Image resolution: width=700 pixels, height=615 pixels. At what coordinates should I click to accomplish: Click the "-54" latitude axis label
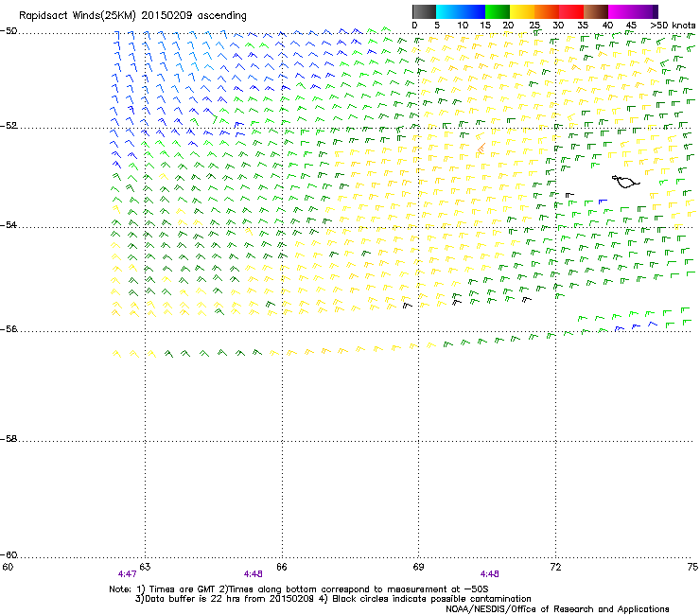click(x=9, y=224)
